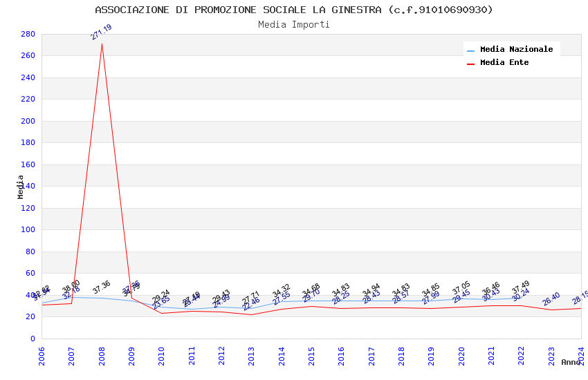The height and width of the screenshot is (380, 588).
Task: Click the 34.94 value label for 2017
Action: tap(371, 290)
